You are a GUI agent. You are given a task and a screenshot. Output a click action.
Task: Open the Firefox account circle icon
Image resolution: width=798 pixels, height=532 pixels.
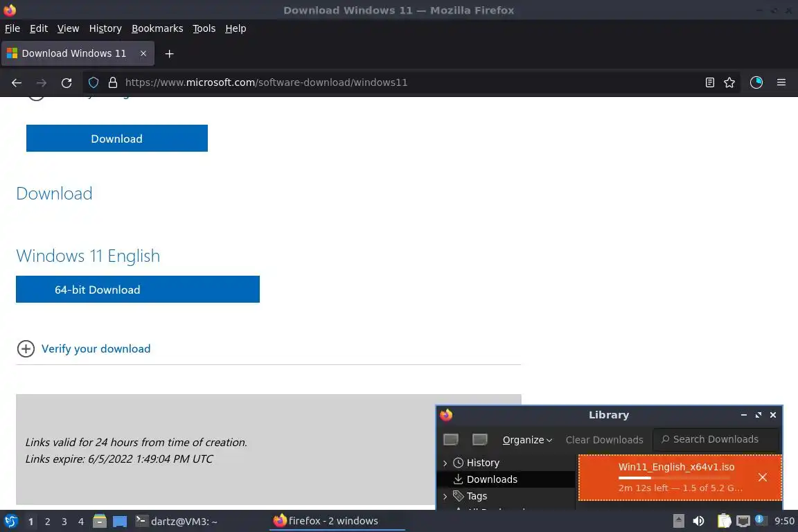[756, 82]
